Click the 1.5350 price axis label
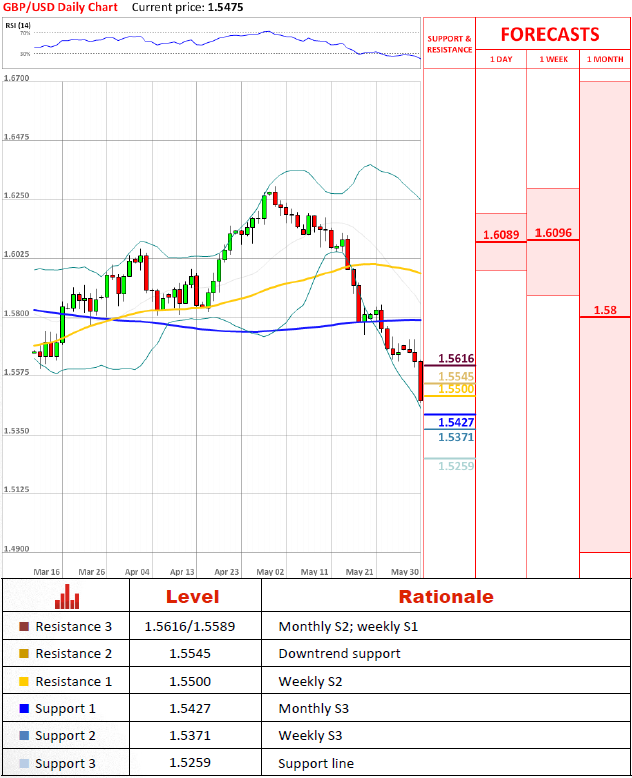The image size is (632, 778). (x=16, y=430)
